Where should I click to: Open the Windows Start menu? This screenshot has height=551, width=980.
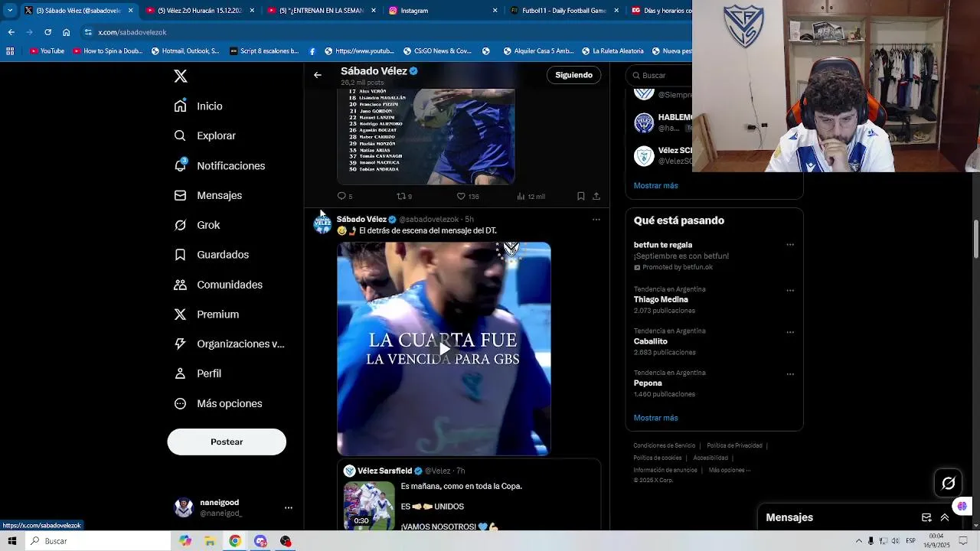click(11, 541)
